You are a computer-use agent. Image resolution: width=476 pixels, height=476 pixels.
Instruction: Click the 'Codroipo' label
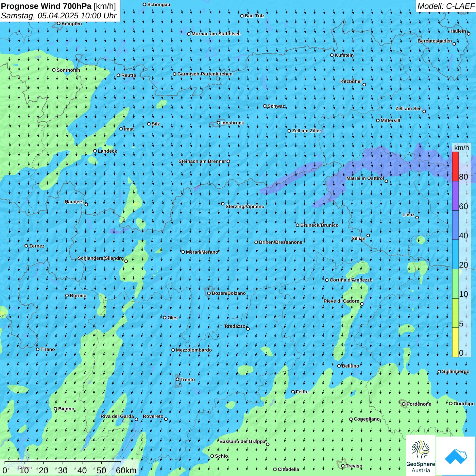click(464, 404)
